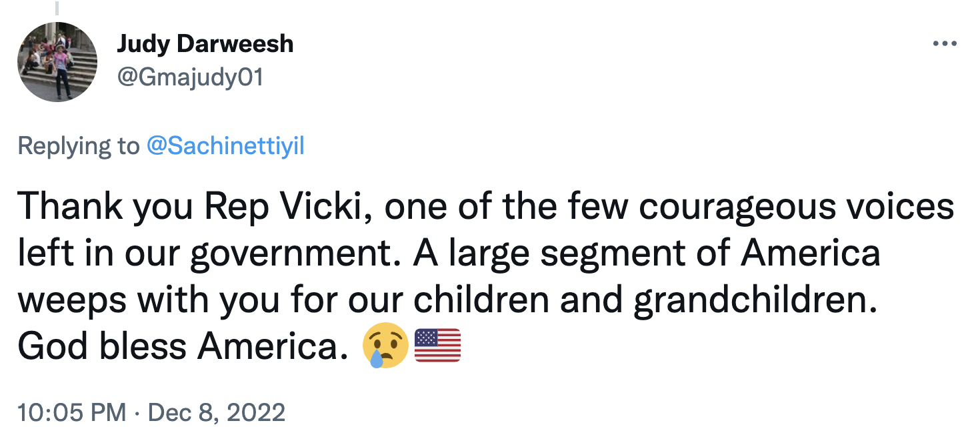Image resolution: width=980 pixels, height=443 pixels.
Task: Click the Dec 8, 2022 date
Action: tap(217, 412)
